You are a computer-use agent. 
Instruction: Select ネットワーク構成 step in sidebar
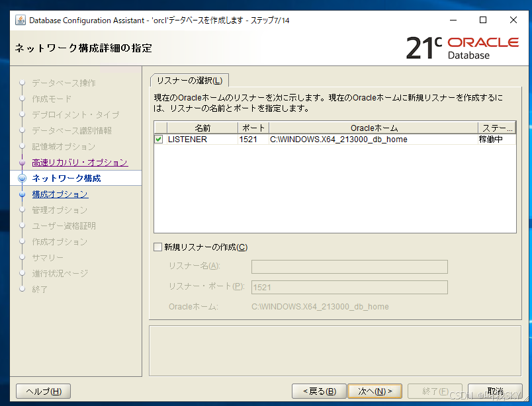[66, 178]
